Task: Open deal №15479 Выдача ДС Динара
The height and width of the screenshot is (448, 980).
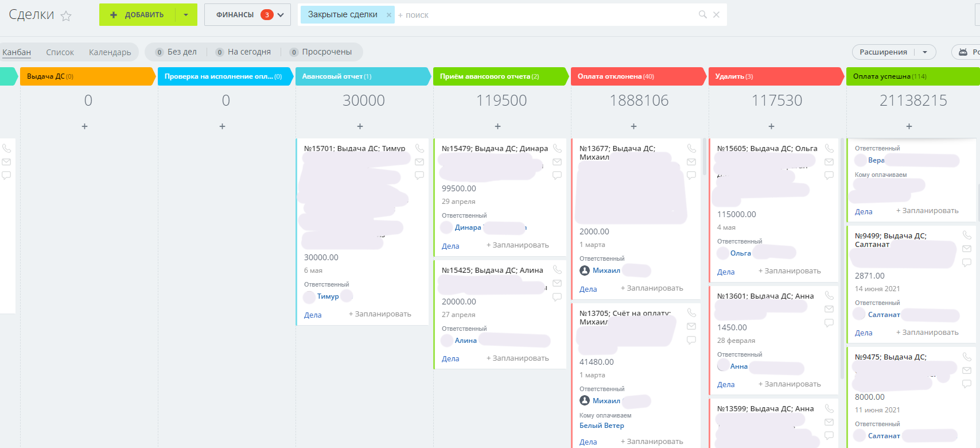Action: [x=495, y=148]
